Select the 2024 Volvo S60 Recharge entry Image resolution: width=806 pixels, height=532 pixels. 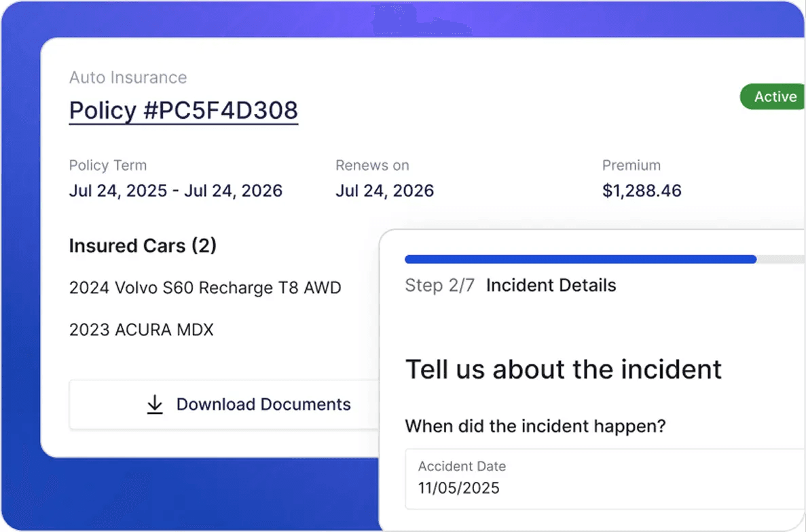tap(205, 288)
